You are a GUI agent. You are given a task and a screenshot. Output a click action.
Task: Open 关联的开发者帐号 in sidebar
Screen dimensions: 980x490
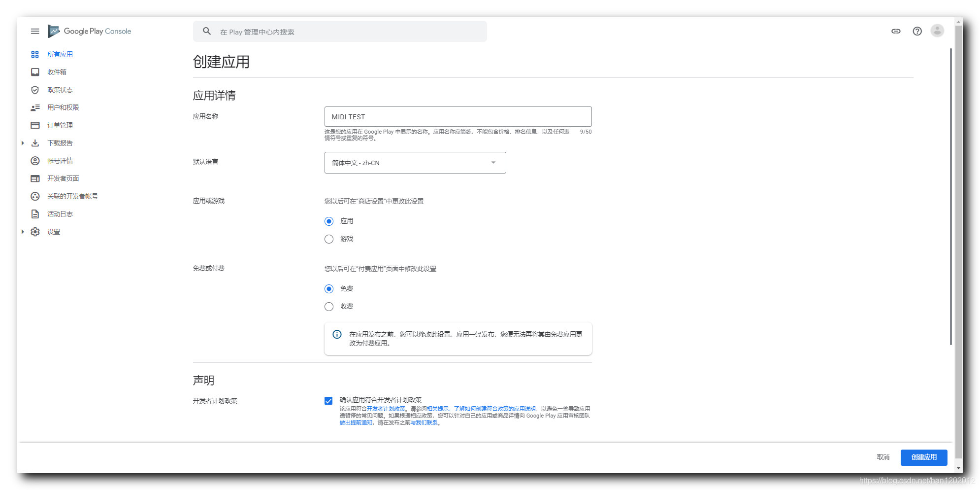(x=72, y=196)
